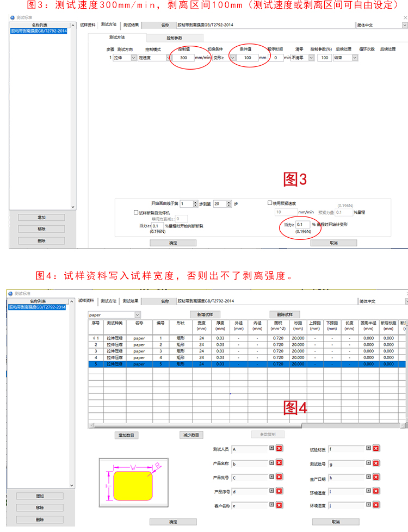
Task: Enable 使用预紧速度 checkbox
Action: [x=270, y=203]
